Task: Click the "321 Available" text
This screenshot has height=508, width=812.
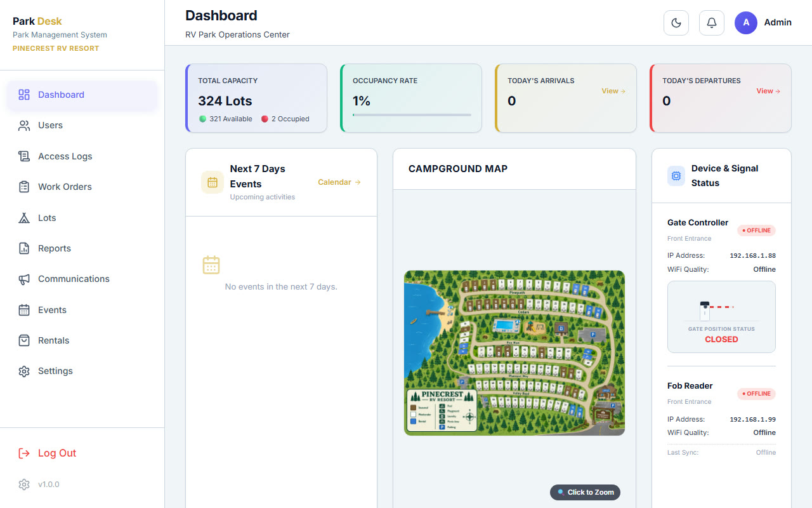Action: 231,119
